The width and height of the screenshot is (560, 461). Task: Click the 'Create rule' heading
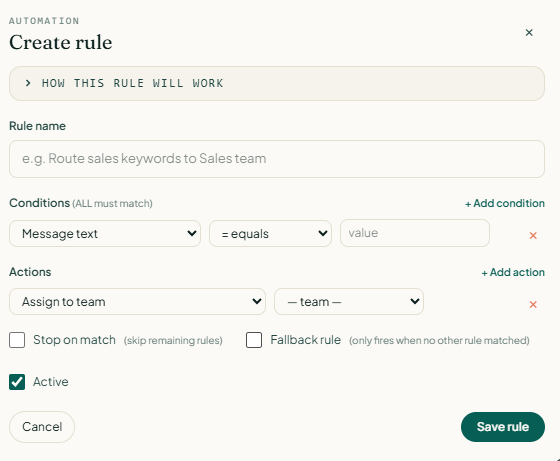point(61,42)
